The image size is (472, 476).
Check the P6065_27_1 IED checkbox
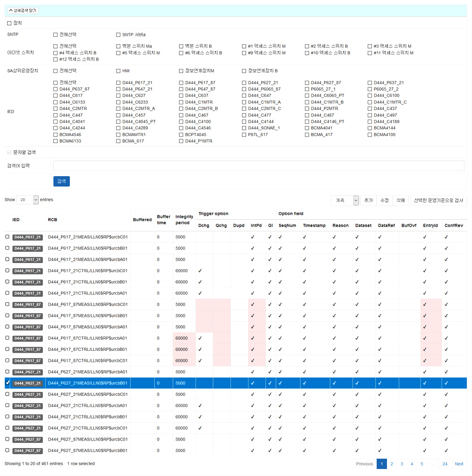pyautogui.click(x=307, y=89)
